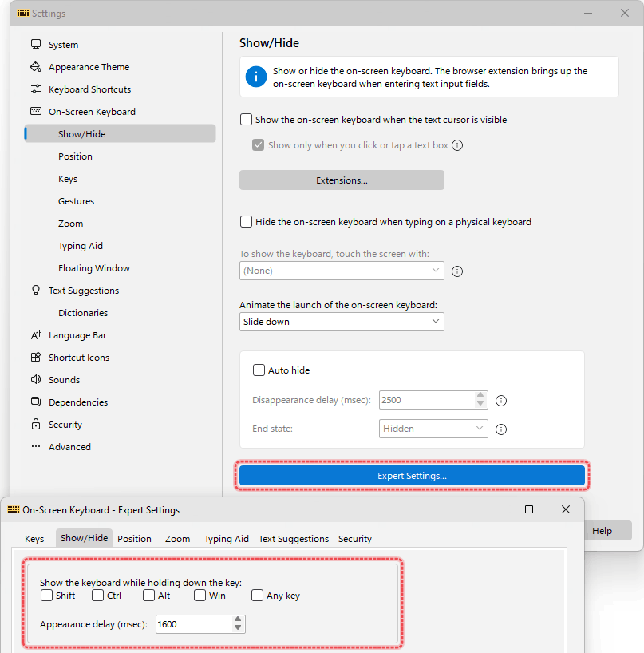Decrease Disappearance delay with down arrow
The height and width of the screenshot is (653, 644).
[480, 404]
